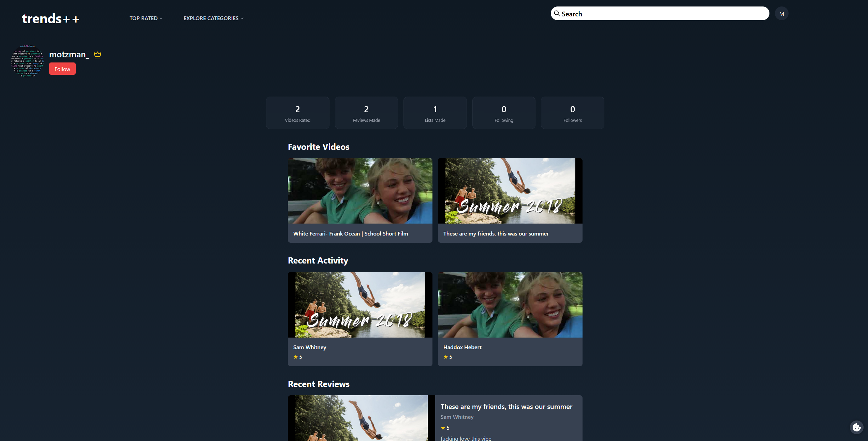Open the Videos Rated stat card
Viewport: 868px width, 441px height.
[297, 113]
